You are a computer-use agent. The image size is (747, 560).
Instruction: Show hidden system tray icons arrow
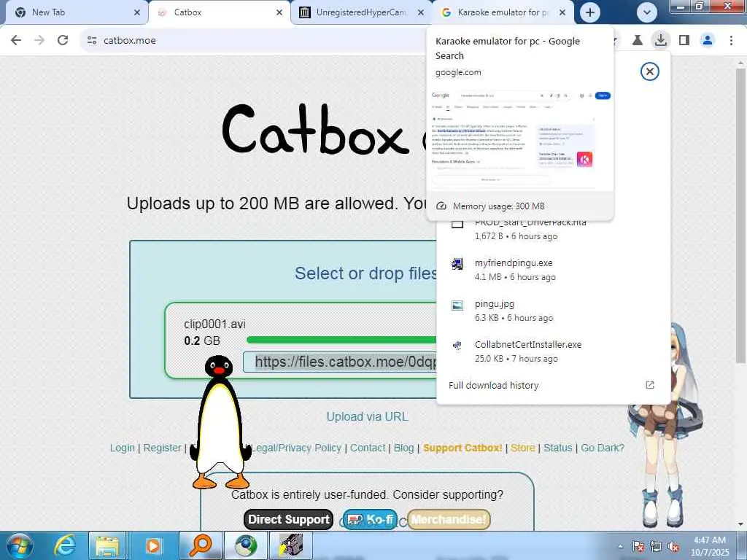click(x=620, y=547)
